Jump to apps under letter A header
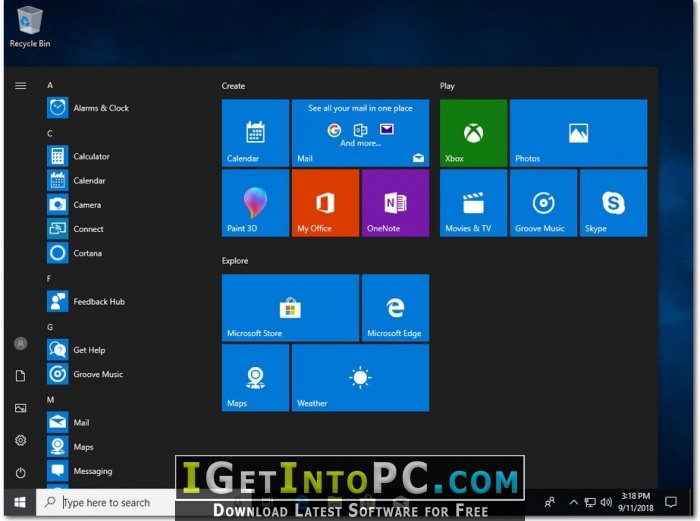This screenshot has height=521, width=700. (50, 85)
